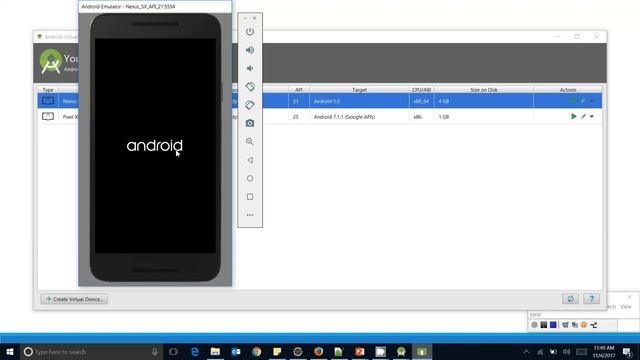
Task: Click the Android emulator title bar
Action: (x=155, y=7)
